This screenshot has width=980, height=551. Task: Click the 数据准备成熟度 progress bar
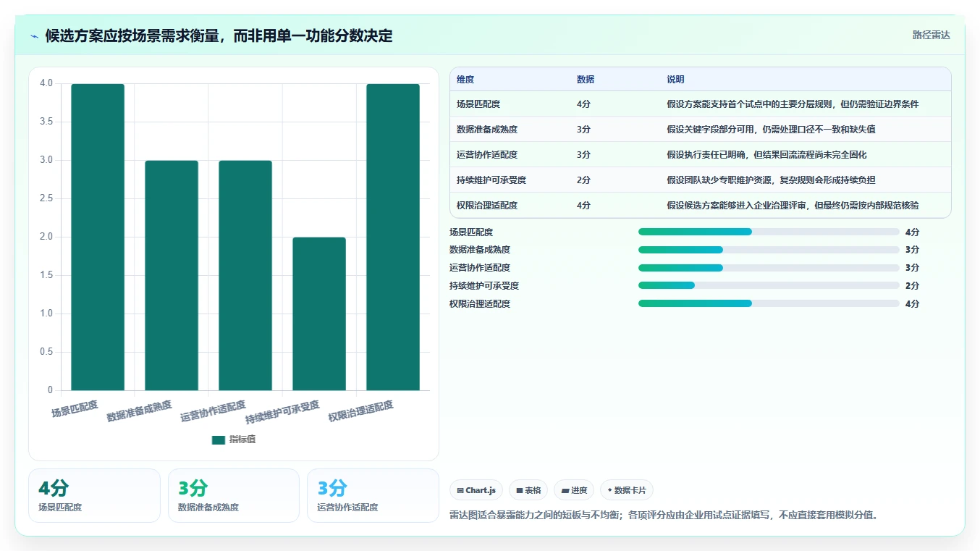pos(769,249)
